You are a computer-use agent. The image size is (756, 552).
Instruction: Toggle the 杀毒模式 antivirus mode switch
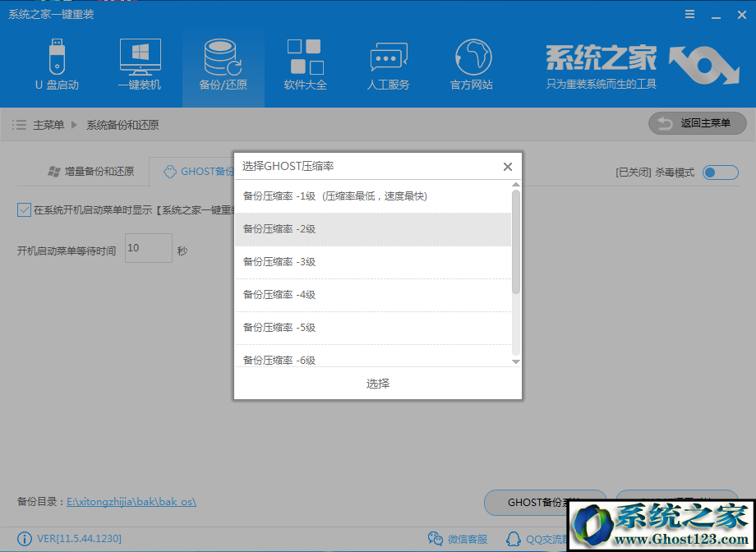click(721, 172)
